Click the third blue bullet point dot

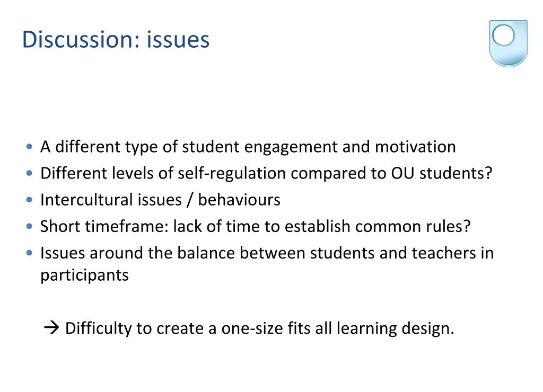coord(30,200)
